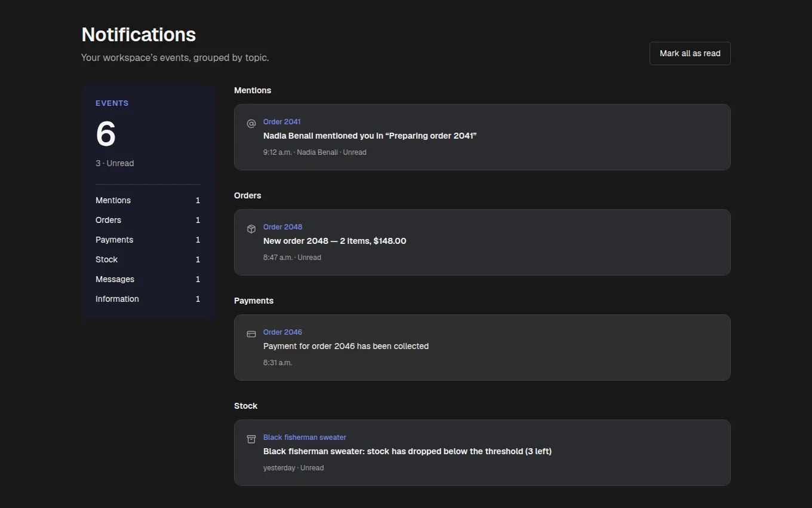Click the large events total '6'

(x=106, y=134)
